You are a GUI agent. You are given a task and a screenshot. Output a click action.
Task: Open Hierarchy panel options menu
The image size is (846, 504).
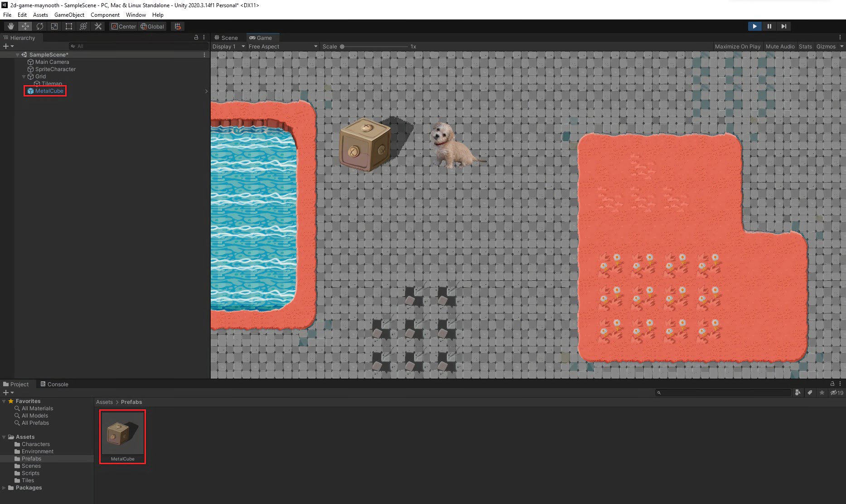click(x=204, y=38)
